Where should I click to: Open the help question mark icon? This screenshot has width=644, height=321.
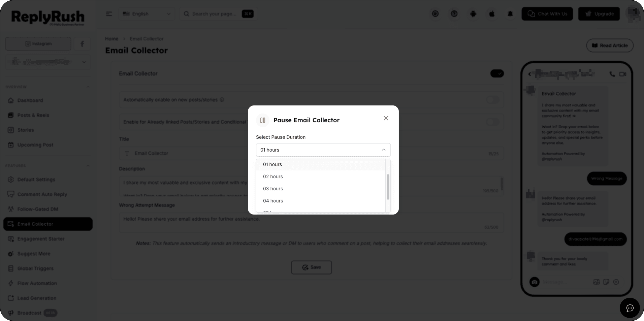pyautogui.click(x=454, y=14)
